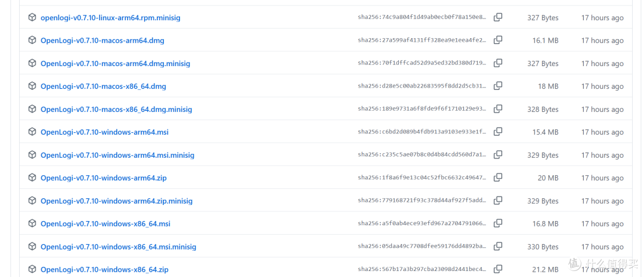The width and height of the screenshot is (644, 277).
Task: Click package icon beside linux-arm64.rpm.minisig
Action: [x=32, y=18]
